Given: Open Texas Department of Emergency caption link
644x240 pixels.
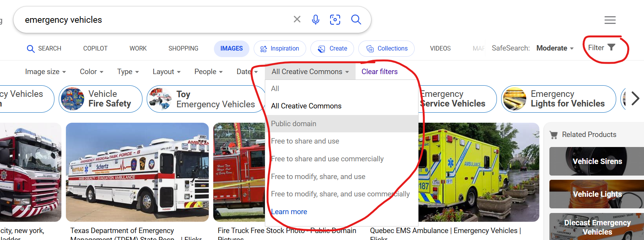Looking at the screenshot, I should click(136, 234).
